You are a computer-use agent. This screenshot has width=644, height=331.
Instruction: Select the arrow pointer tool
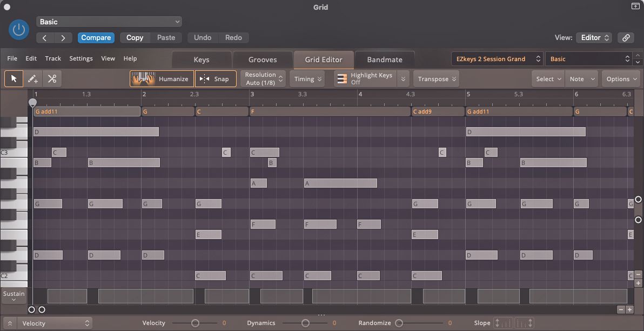(x=14, y=78)
